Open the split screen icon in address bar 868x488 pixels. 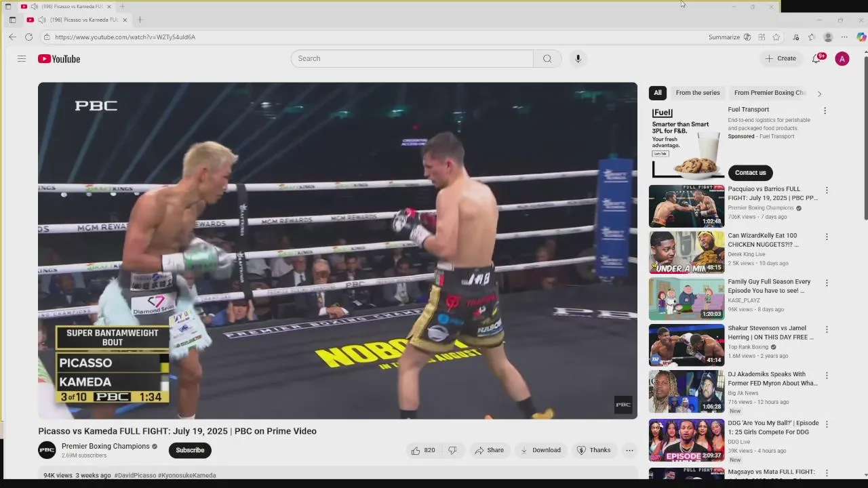pos(762,37)
